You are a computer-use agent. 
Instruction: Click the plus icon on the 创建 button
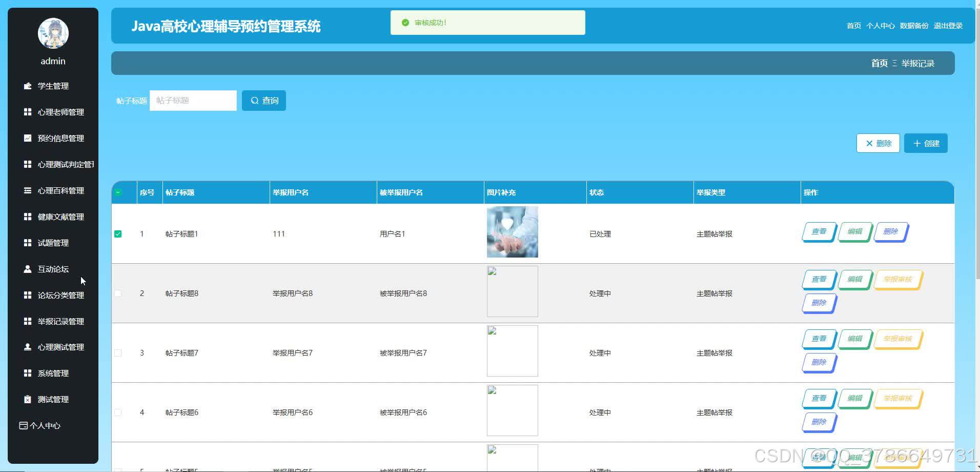tap(917, 144)
